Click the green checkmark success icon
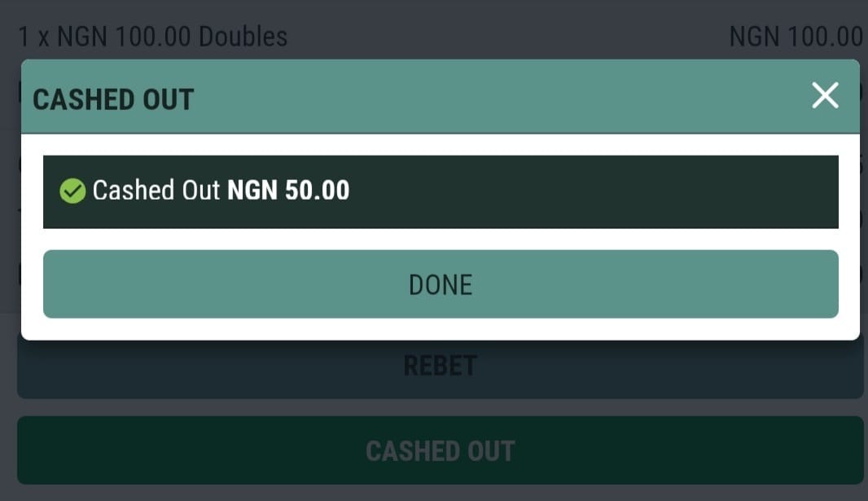Image resolution: width=868 pixels, height=501 pixels. coord(72,191)
